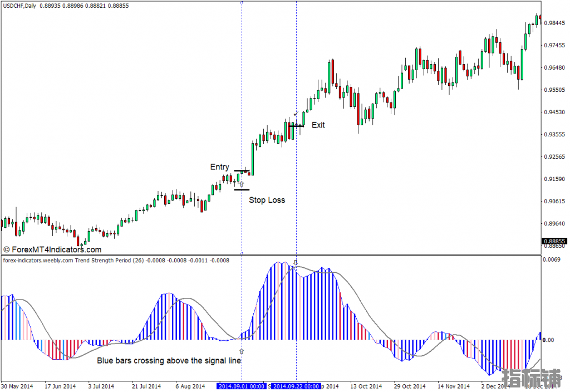570x392 pixels.
Task: Select the black Entry level line
Action: 242,171
